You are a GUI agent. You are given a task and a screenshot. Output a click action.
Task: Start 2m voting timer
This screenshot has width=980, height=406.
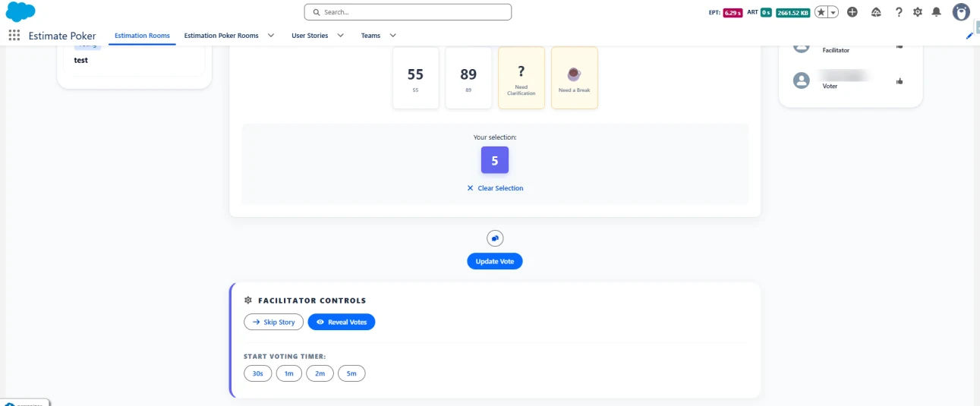[x=320, y=373]
